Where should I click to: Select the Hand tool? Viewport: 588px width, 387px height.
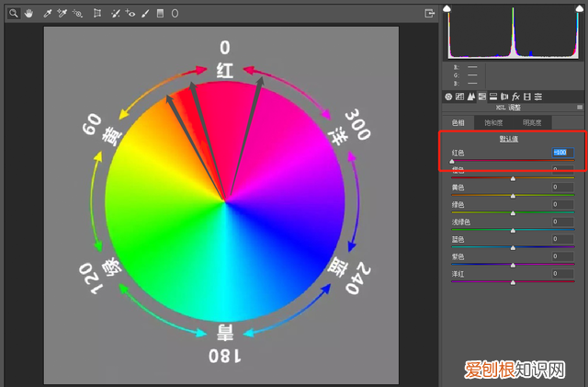(28, 14)
